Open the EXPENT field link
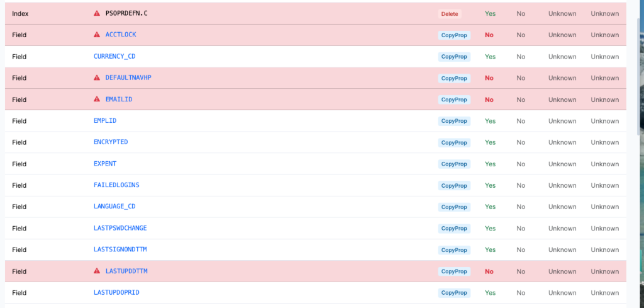The width and height of the screenshot is (644, 308). tap(105, 163)
